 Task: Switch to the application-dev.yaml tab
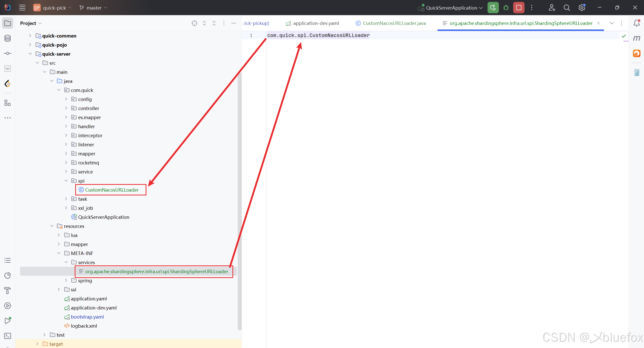click(316, 23)
